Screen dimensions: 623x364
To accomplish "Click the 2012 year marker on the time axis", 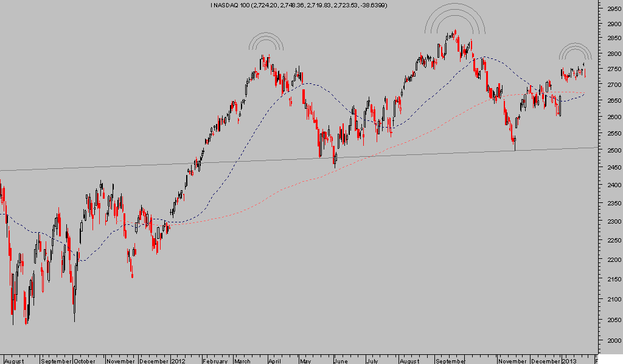I will click(178, 360).
